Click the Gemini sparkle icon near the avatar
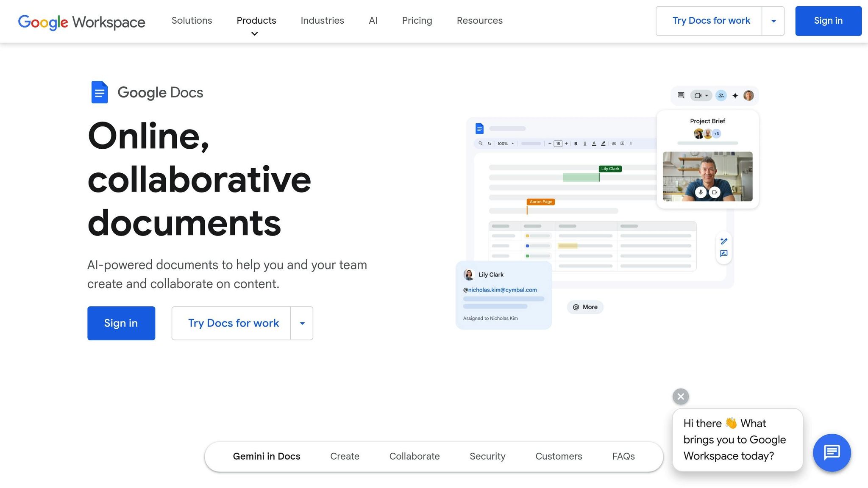868x488 pixels. [x=735, y=95]
